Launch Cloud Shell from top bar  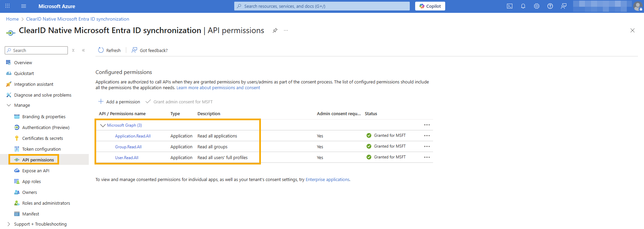click(x=510, y=6)
